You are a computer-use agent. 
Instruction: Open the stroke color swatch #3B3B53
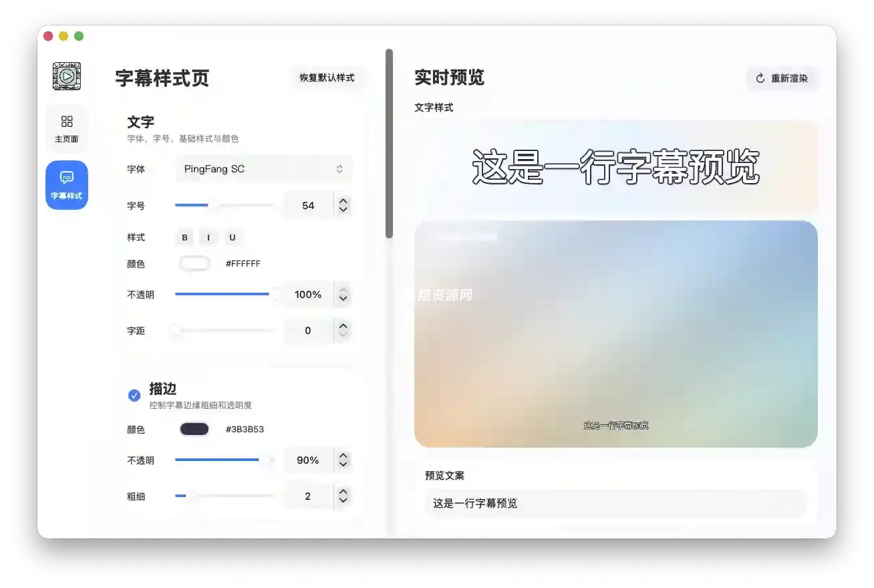194,429
